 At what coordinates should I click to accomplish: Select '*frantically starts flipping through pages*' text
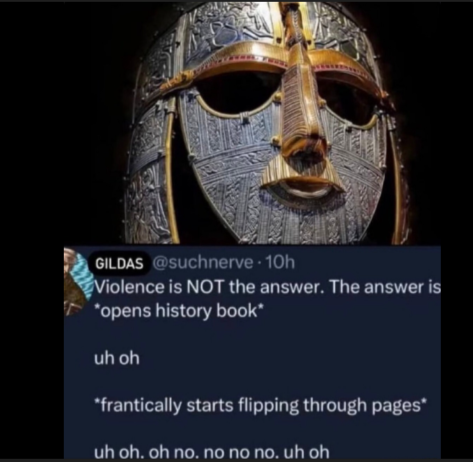[261, 406]
